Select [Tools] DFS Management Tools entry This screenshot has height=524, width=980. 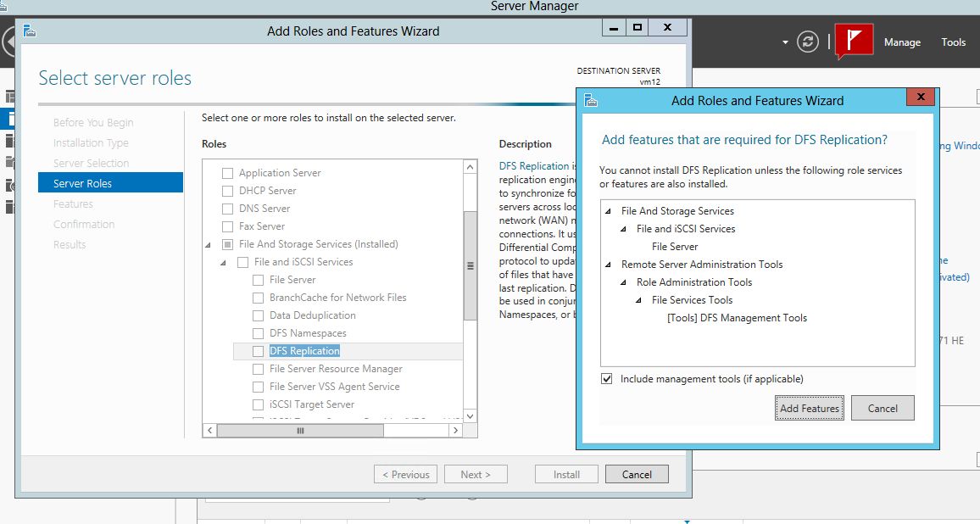(x=737, y=318)
